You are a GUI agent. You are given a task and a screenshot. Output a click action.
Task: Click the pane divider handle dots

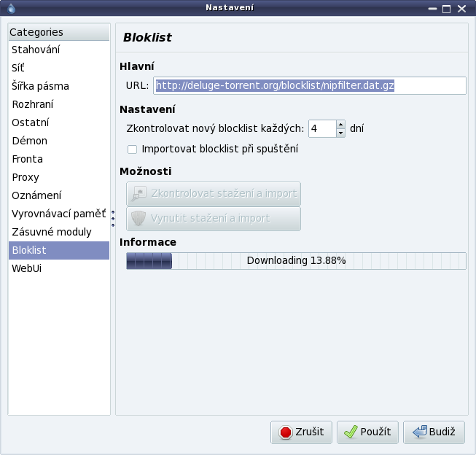click(113, 219)
